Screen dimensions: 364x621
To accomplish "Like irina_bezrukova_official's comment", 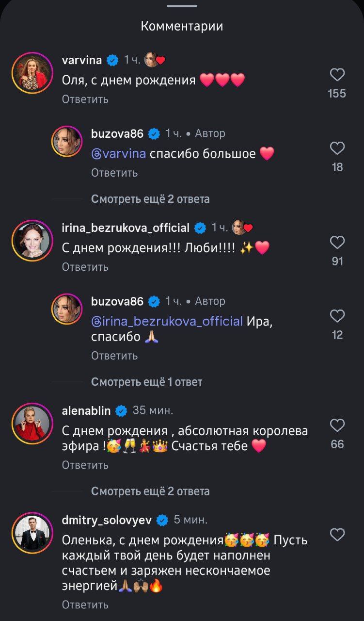I will click(337, 243).
